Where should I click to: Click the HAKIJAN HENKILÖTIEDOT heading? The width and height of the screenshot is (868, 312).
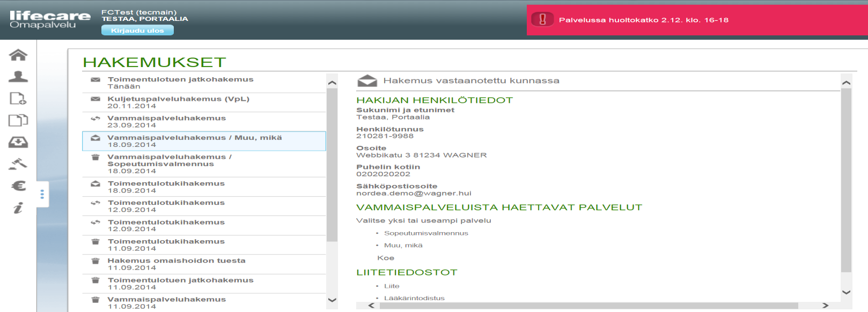(435, 100)
